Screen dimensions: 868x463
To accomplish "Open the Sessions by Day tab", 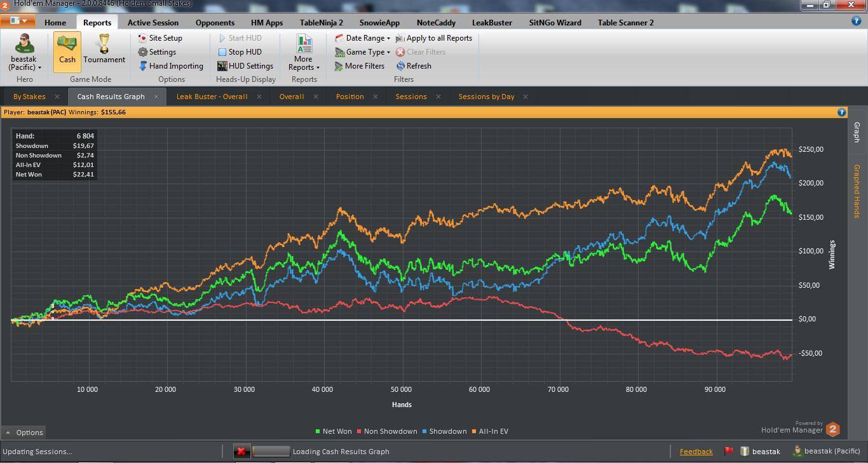I will [486, 97].
